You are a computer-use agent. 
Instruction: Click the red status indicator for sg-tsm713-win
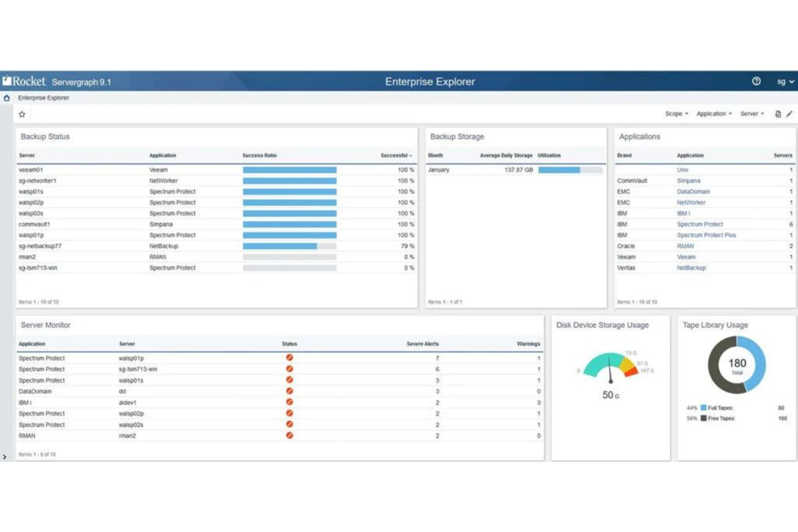point(290,369)
